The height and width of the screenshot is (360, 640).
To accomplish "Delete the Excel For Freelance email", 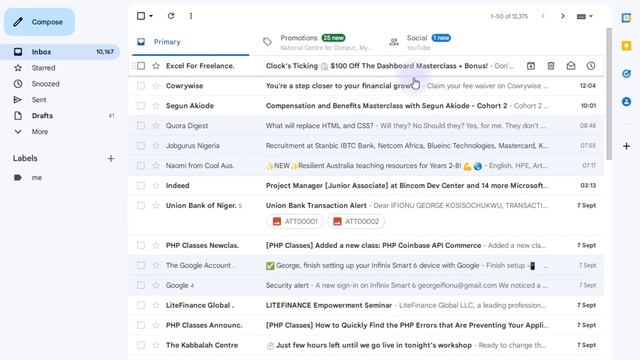I will click(x=551, y=66).
